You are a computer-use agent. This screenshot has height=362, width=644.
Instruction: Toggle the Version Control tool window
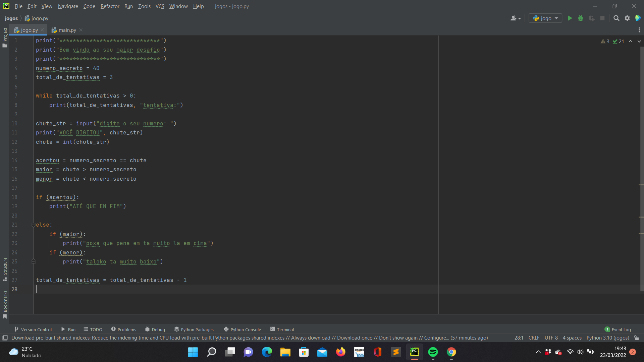[33, 329]
